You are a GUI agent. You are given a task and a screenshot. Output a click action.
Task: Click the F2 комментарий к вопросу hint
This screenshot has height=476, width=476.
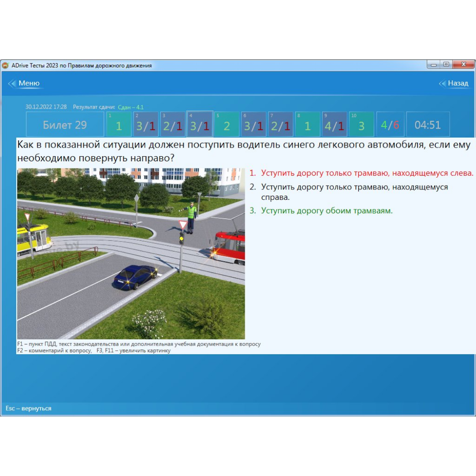tap(54, 351)
